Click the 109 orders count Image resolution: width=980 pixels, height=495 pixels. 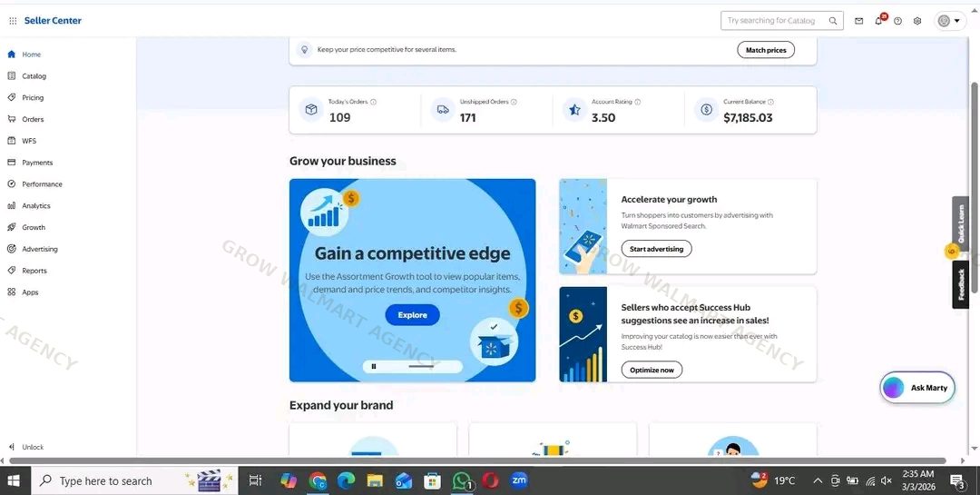click(x=339, y=118)
